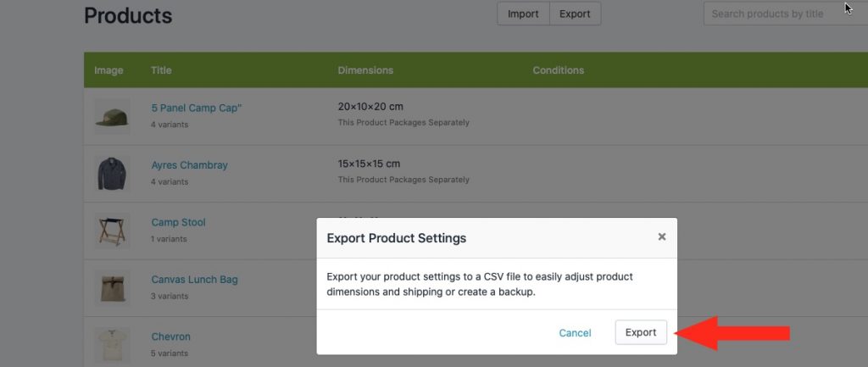Focus the Search products by title field

pyautogui.click(x=786, y=14)
